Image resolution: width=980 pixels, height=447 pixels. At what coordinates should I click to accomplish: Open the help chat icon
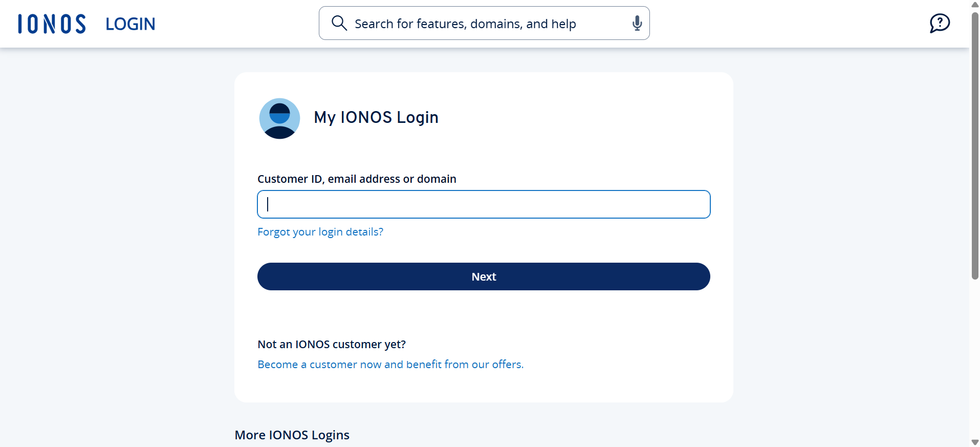tap(940, 23)
